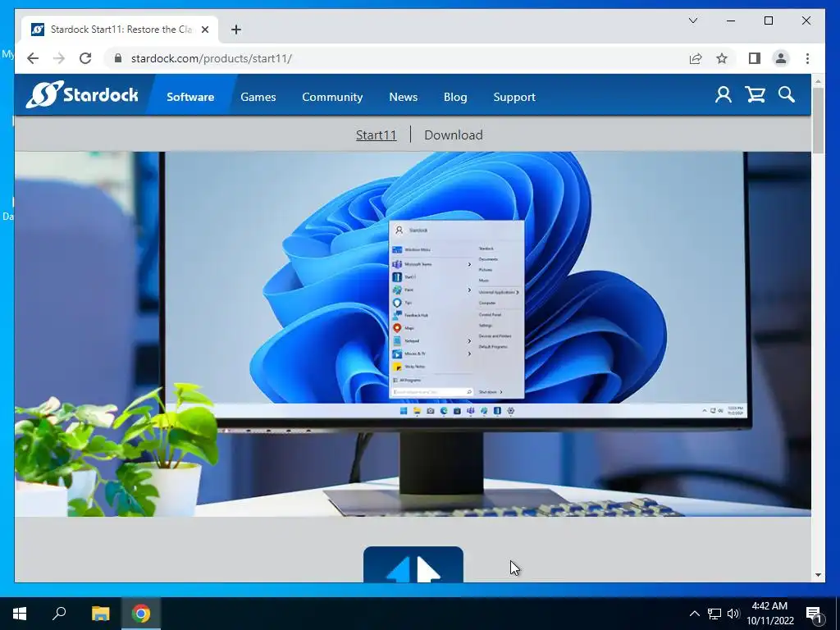Open the Windows Start menu
840x630 pixels.
pos(20,614)
